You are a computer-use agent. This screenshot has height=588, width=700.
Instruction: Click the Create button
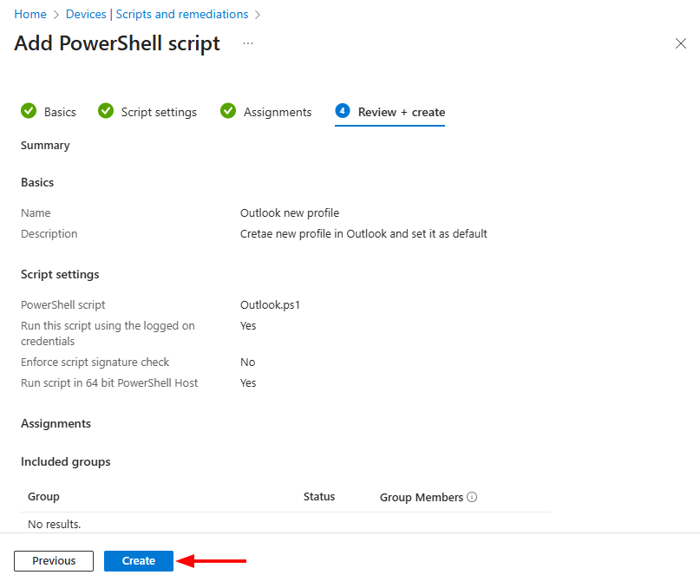[x=139, y=561]
